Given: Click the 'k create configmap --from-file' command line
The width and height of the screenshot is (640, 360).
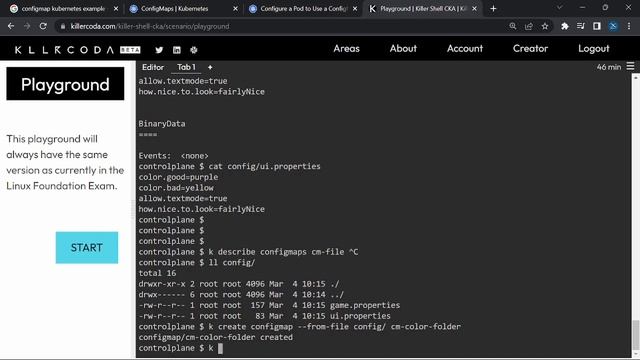Looking at the screenshot, I should (x=300, y=327).
